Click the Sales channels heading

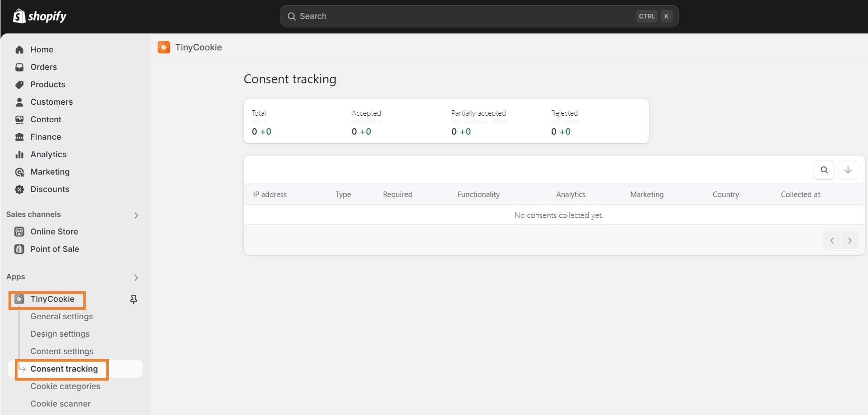(33, 214)
